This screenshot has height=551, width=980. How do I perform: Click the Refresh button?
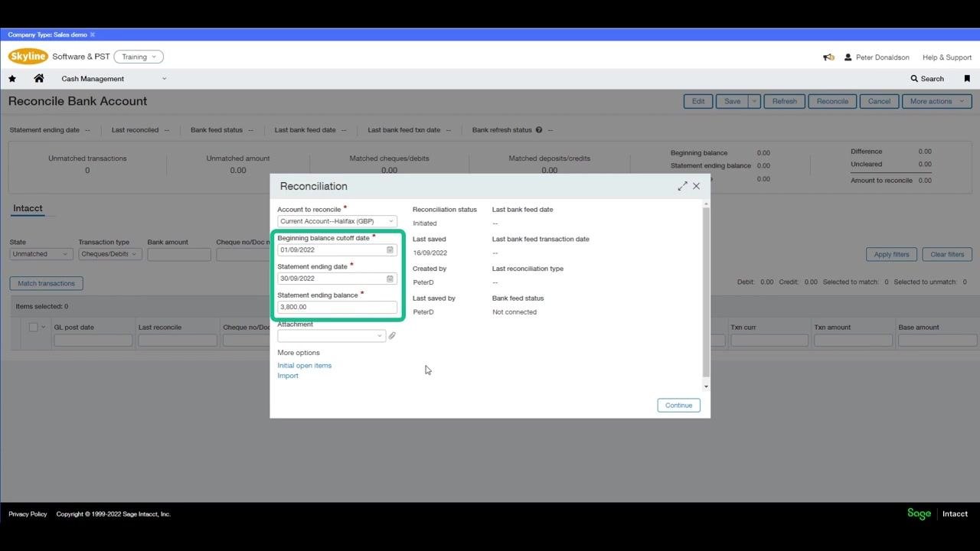click(x=784, y=101)
